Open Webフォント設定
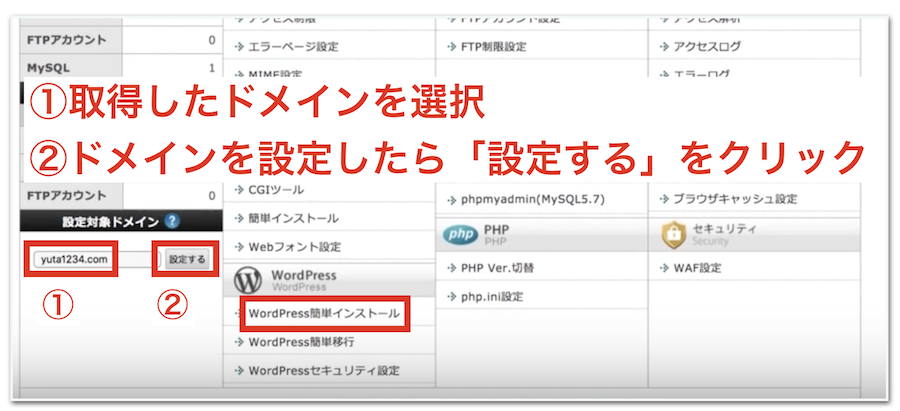Viewport: 900px width, 411px height. pyautogui.click(x=294, y=246)
